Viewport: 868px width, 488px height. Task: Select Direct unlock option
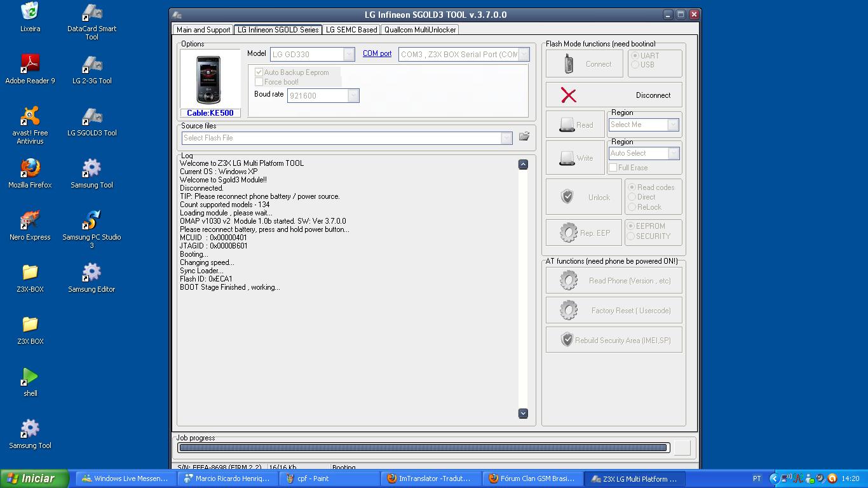[632, 197]
